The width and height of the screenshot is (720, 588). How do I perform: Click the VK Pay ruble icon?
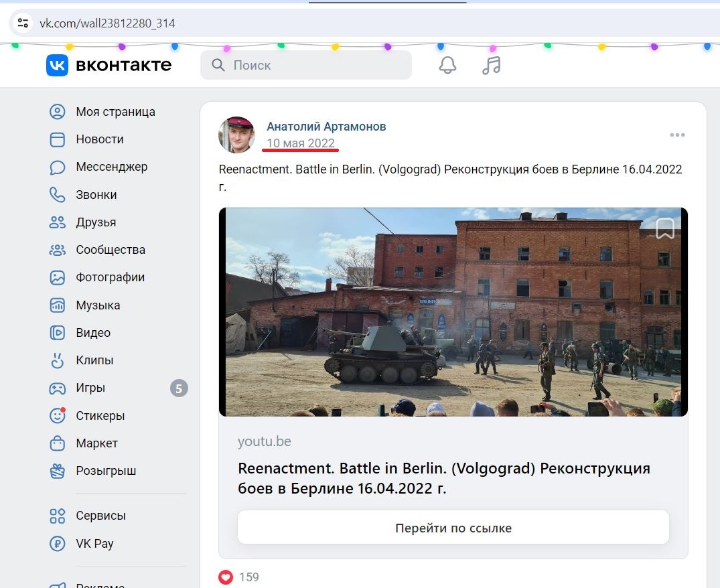point(58,544)
